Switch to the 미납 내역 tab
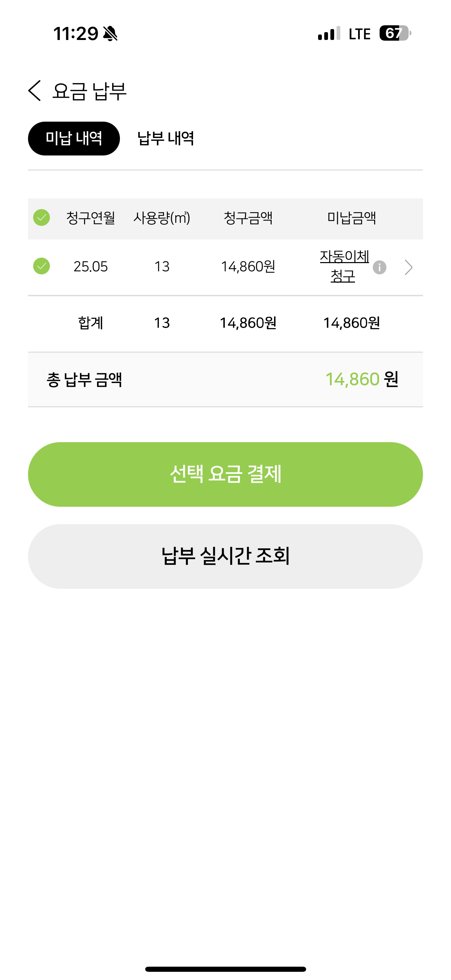Screen dimensions: 451x980 click(x=74, y=138)
